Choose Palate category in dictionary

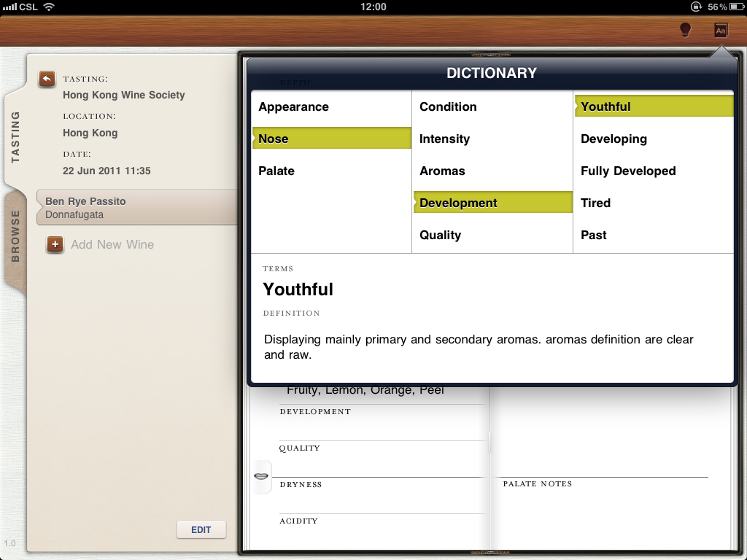coord(276,171)
